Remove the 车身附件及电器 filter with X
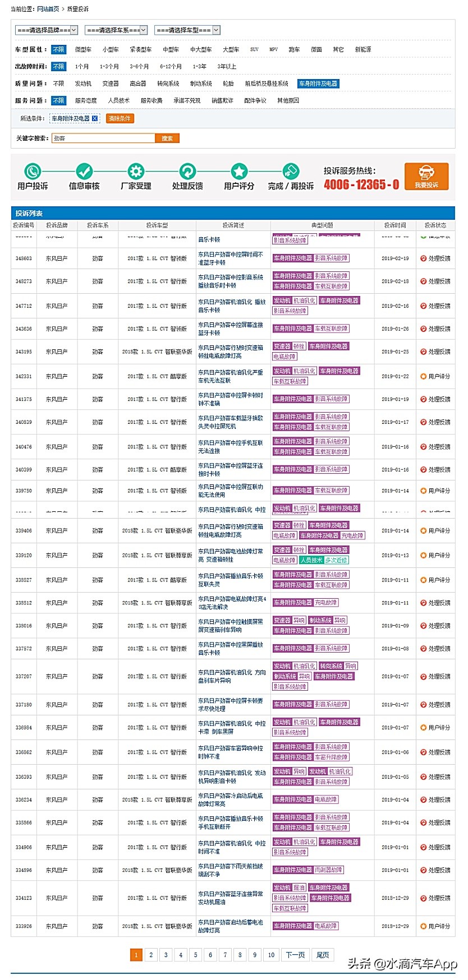This screenshot has height=980, width=468. 95,118
